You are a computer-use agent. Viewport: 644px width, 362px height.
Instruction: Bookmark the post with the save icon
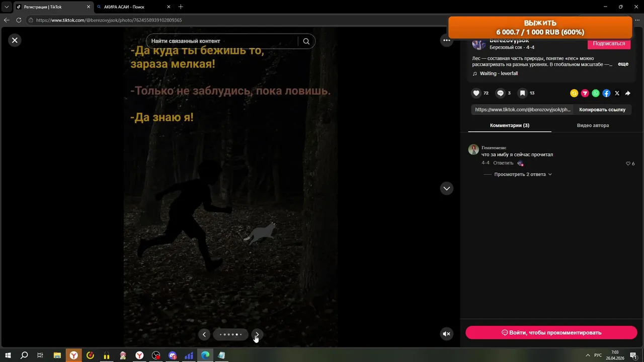[523, 93]
